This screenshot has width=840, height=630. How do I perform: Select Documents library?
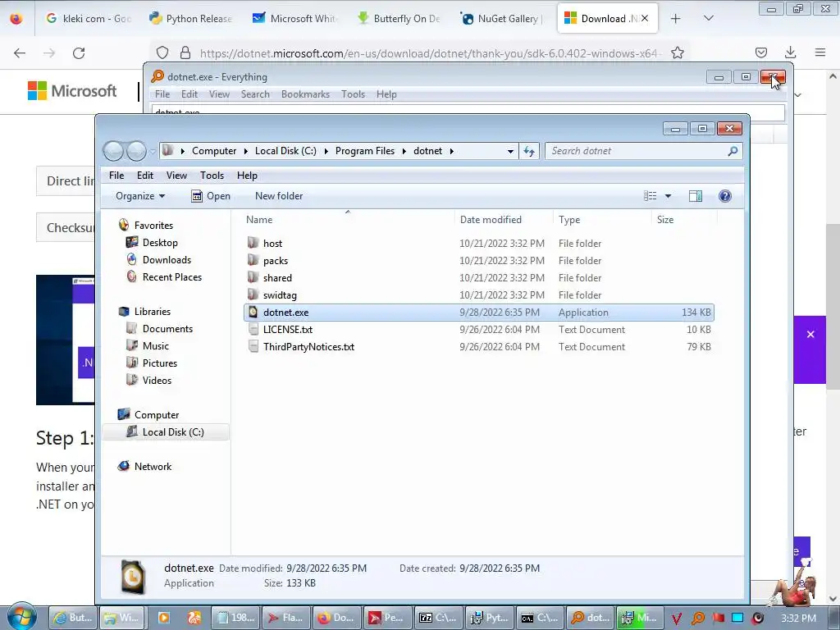(x=167, y=328)
